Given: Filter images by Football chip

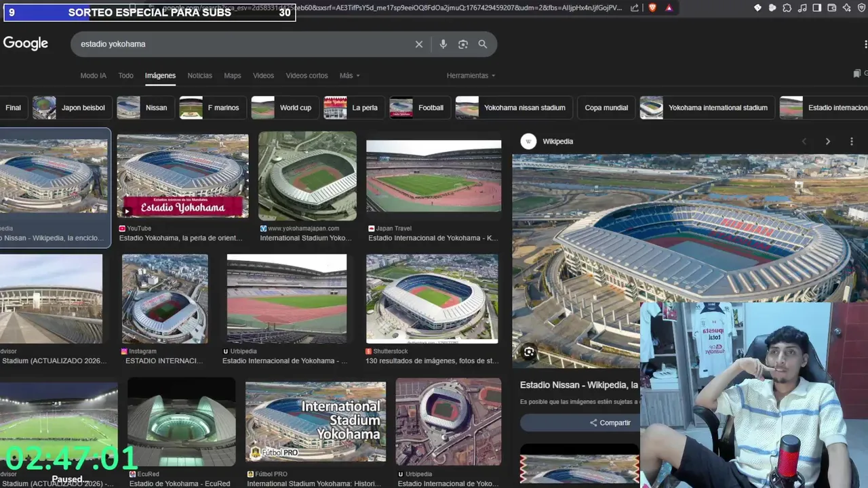Looking at the screenshot, I should 419,108.
